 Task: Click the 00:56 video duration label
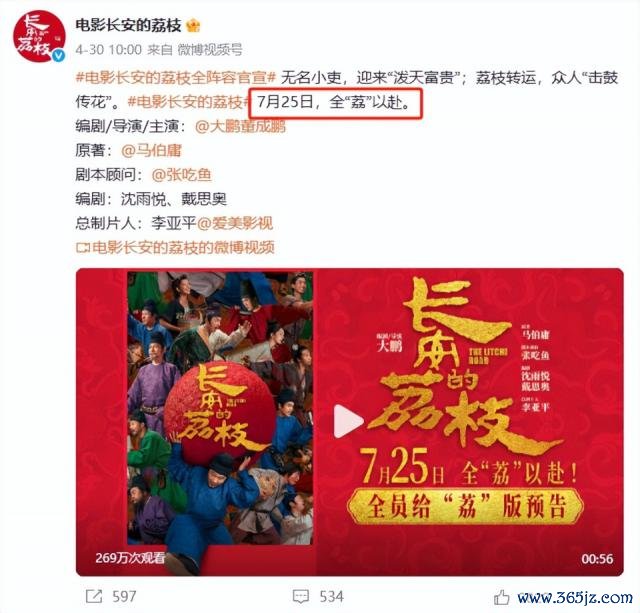coord(597,559)
